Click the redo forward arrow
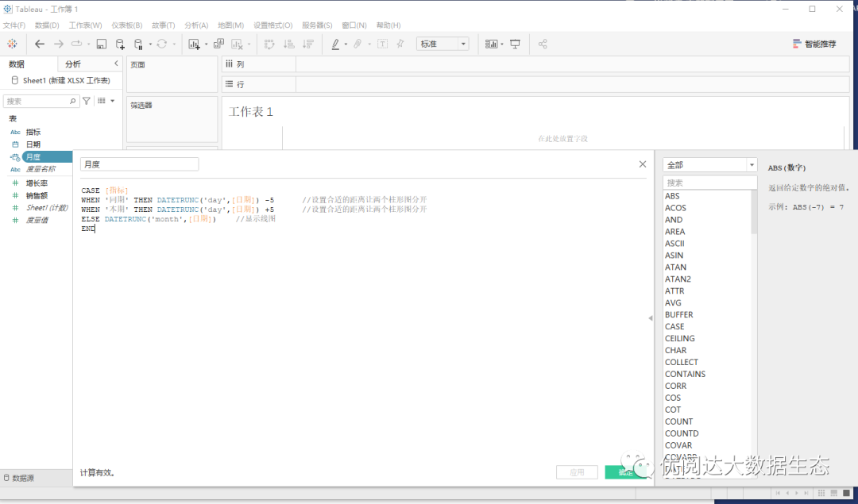Image resolution: width=858 pixels, height=504 pixels. tap(59, 44)
